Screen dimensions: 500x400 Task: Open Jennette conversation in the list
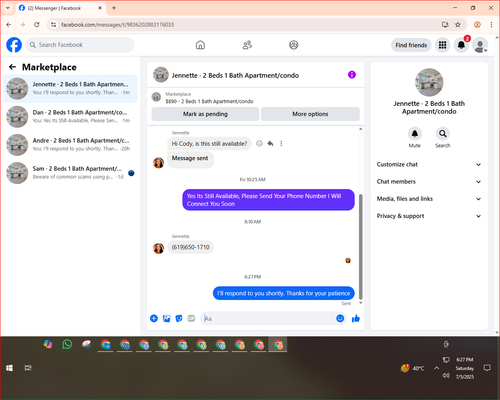(x=70, y=89)
